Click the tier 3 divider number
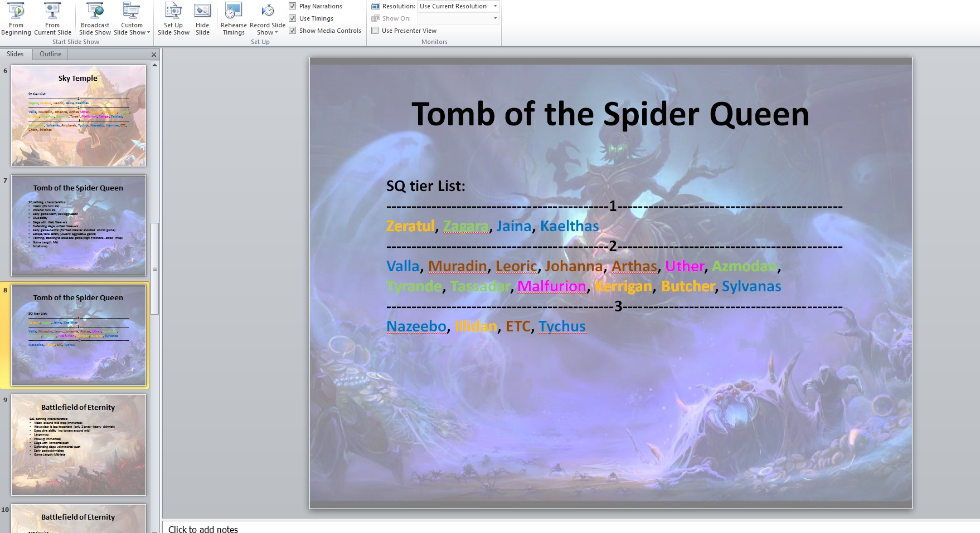 coord(618,306)
